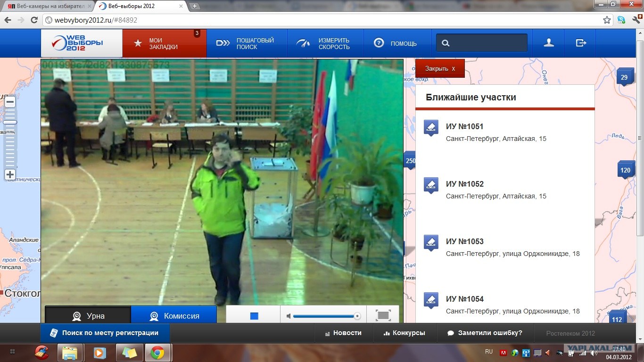Close the nearby stations panel with Закрыть
This screenshot has width=644, height=362.
pyautogui.click(x=440, y=68)
